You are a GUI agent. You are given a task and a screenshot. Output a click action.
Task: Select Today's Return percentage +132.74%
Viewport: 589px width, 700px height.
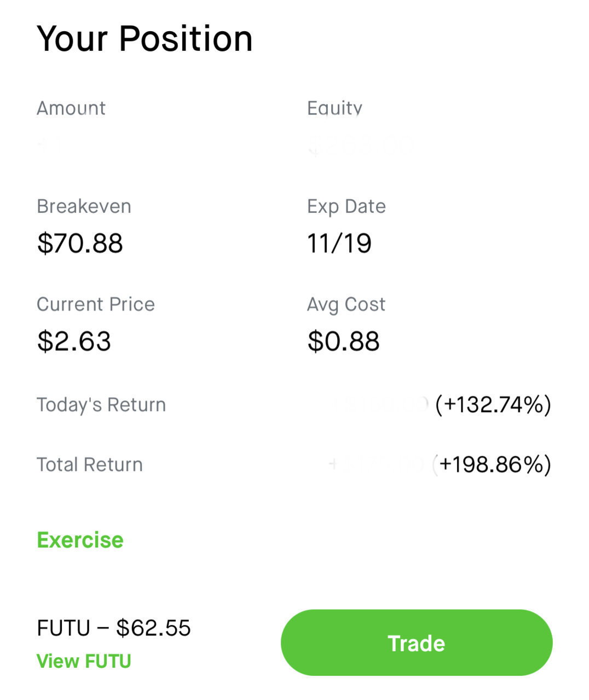point(493,404)
